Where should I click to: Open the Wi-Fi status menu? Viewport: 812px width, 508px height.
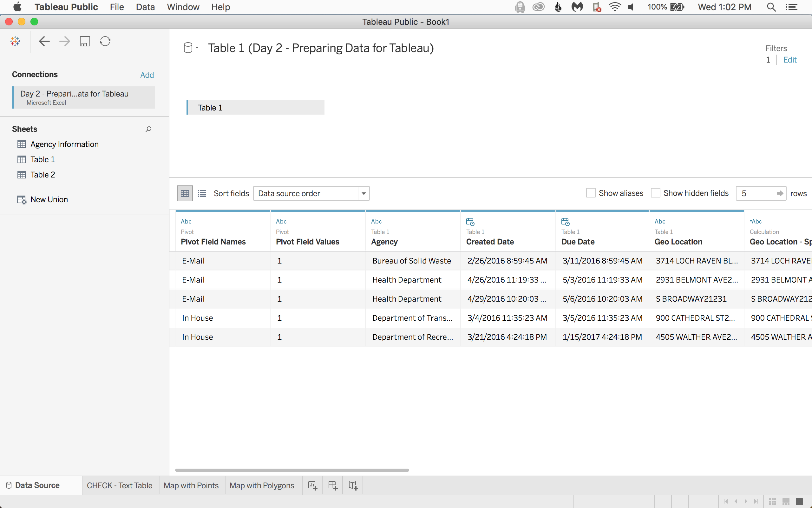[x=614, y=7]
